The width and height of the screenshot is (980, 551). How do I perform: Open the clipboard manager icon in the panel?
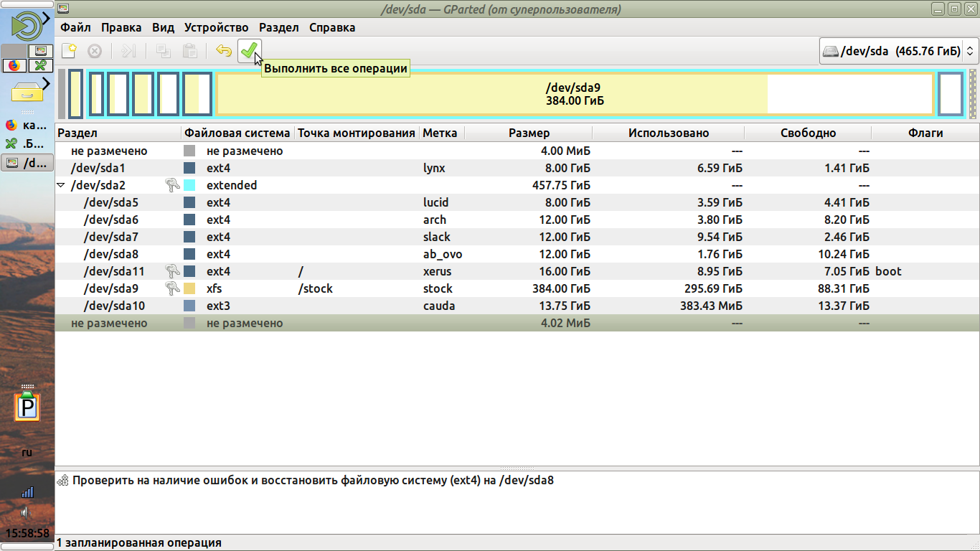(x=27, y=409)
